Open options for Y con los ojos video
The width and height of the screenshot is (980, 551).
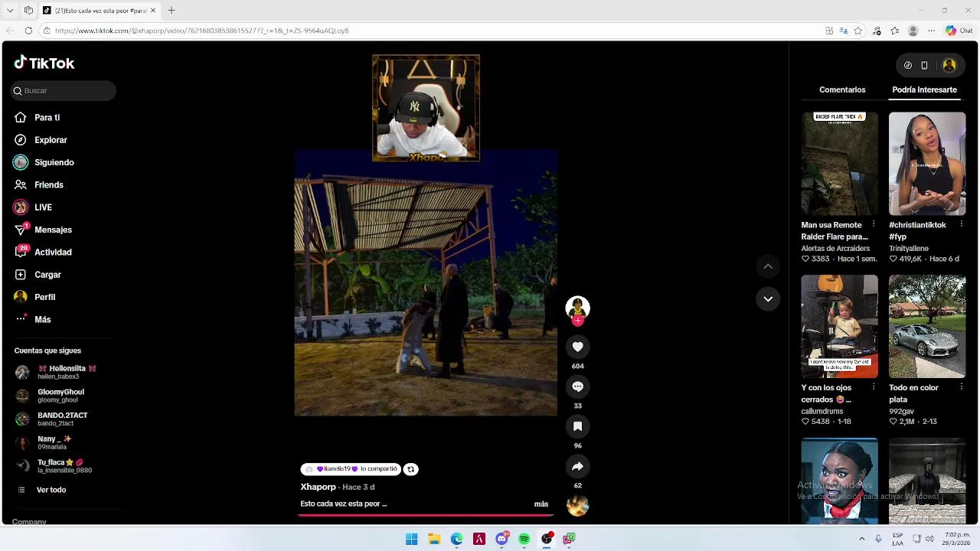pos(874,387)
